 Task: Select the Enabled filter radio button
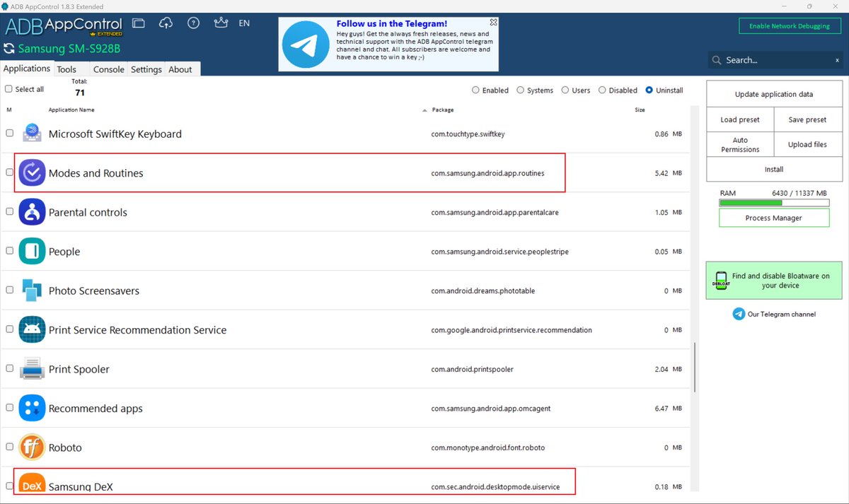(475, 90)
